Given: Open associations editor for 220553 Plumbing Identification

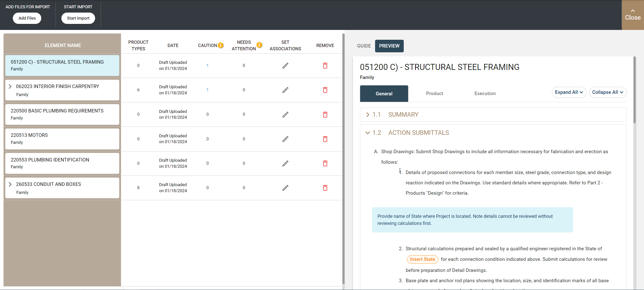Looking at the screenshot, I should (285, 163).
